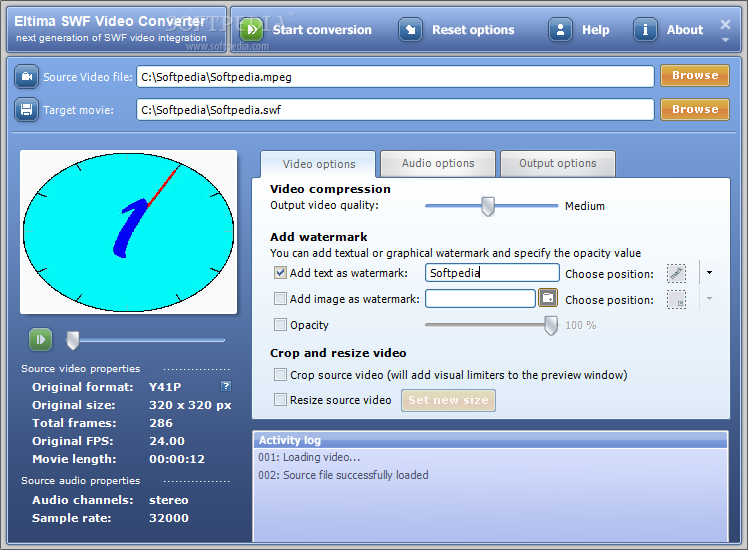
Task: Click the '100 %' opacity value
Action: point(581,325)
